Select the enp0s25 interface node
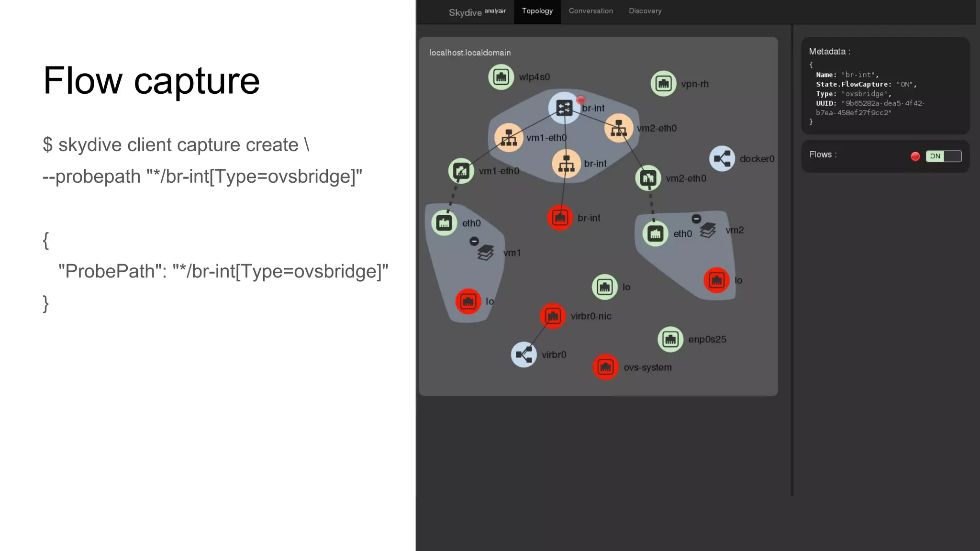Viewport: 980px width, 551px height. pos(670,340)
